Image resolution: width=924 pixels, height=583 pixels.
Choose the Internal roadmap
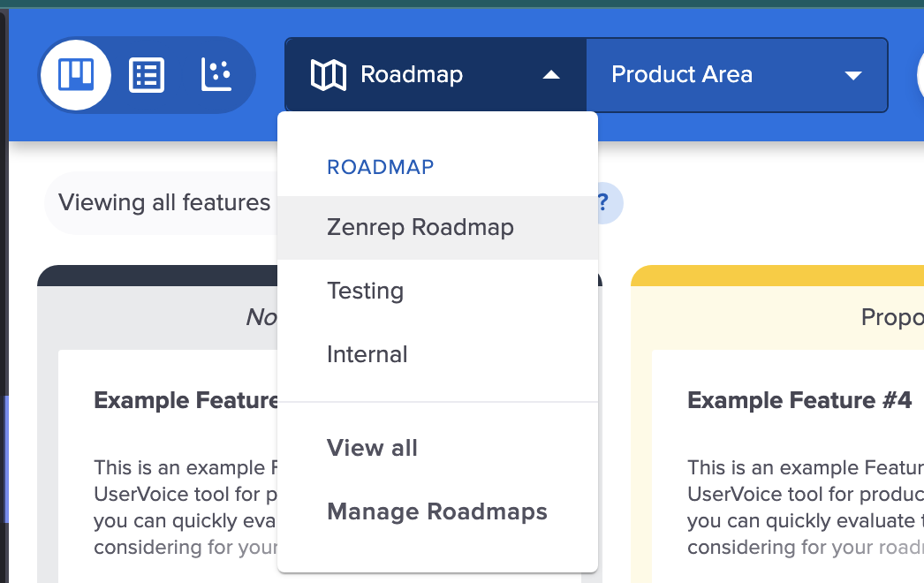point(438,354)
